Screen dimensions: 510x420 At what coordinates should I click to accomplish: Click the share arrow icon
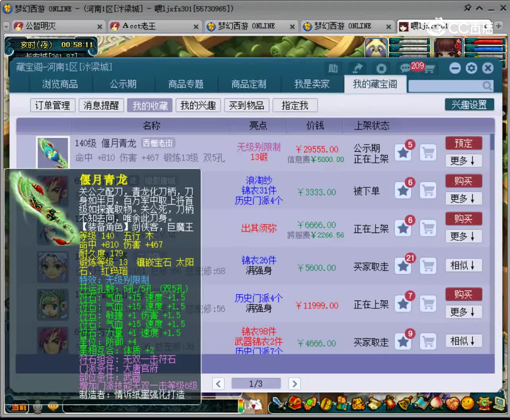(x=357, y=69)
